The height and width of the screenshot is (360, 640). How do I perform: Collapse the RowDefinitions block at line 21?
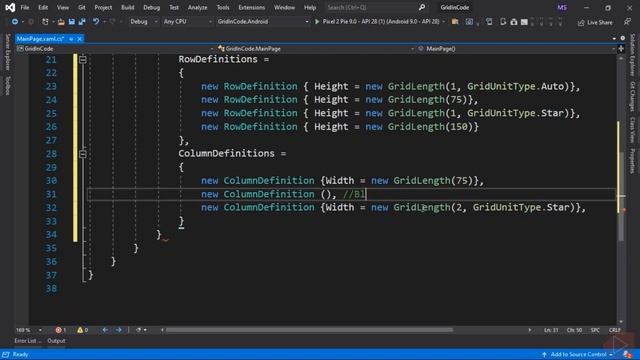(83, 60)
